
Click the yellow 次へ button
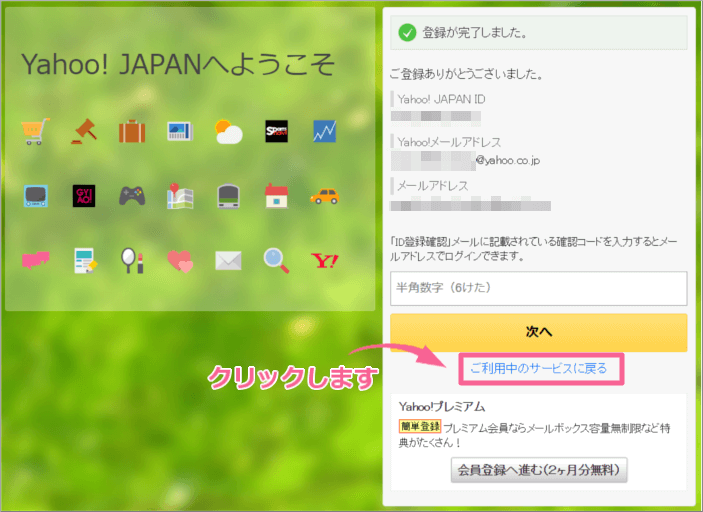(538, 332)
